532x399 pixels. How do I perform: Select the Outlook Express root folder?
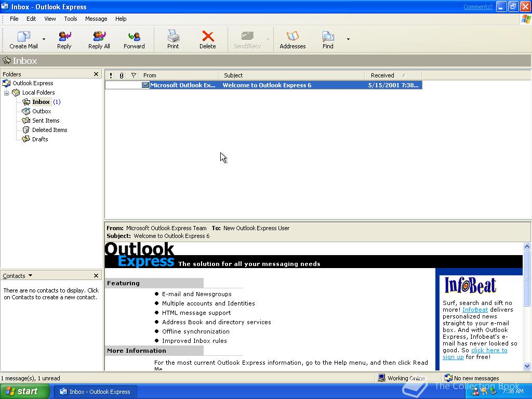click(x=33, y=83)
